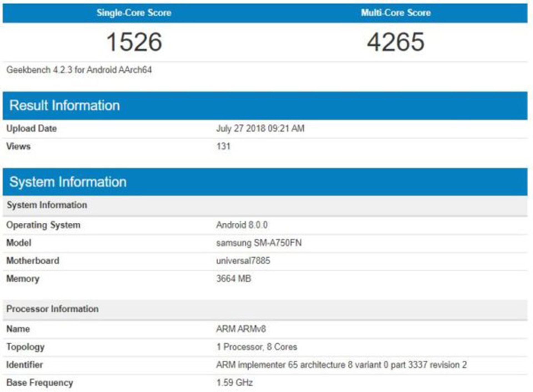The height and width of the screenshot is (392, 533).
Task: Click the ARM ARMv8 processor name
Action: [x=241, y=329]
